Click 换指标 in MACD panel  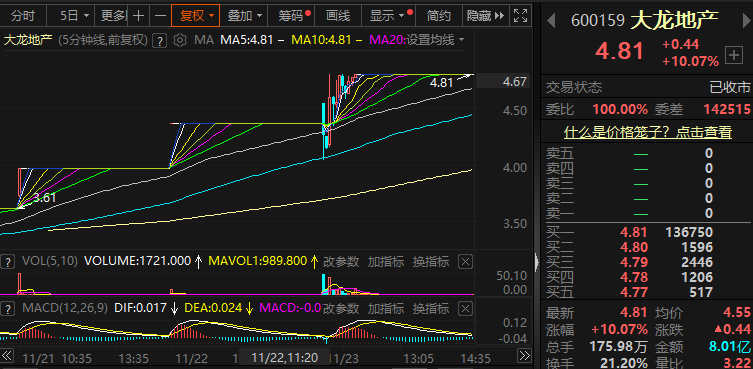tap(431, 308)
